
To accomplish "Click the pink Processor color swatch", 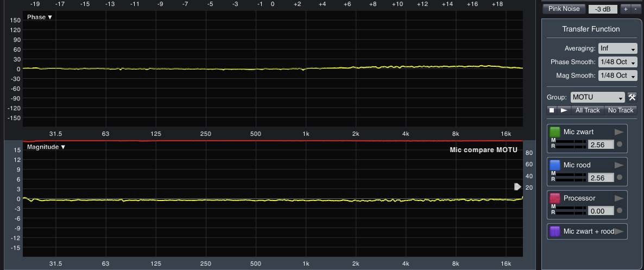I will (555, 198).
